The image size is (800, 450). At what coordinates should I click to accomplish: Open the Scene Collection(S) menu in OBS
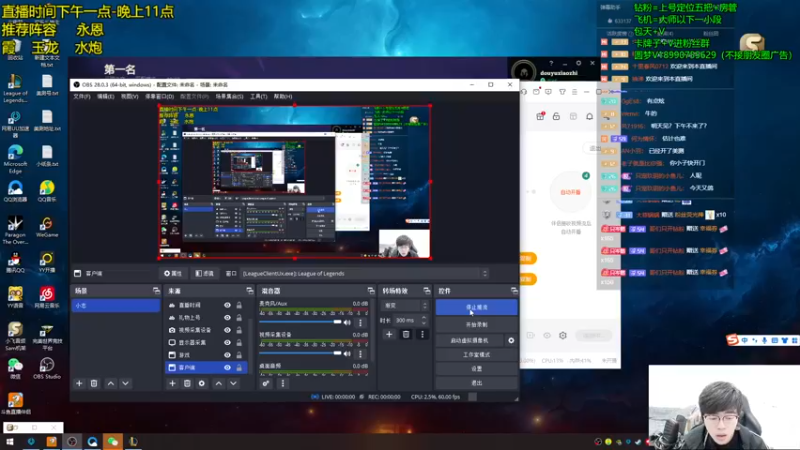(x=229, y=96)
